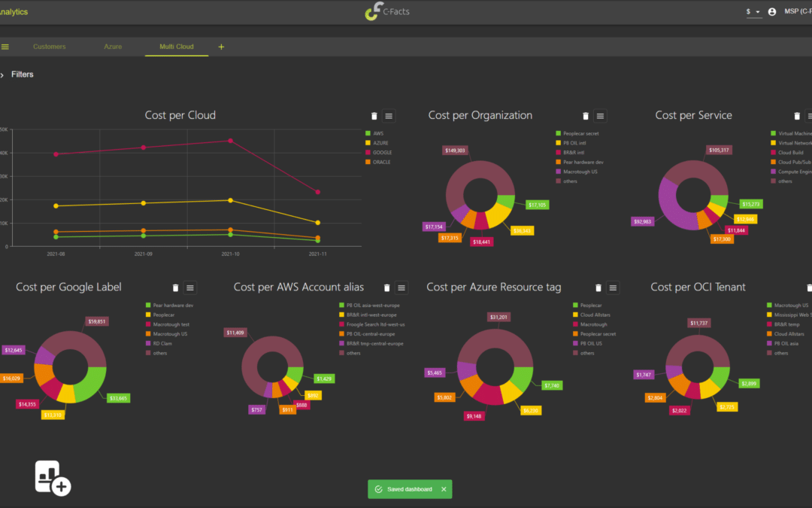Toggle Froogle Search ltd-west-us legend entry
The height and width of the screenshot is (508, 812).
click(372, 324)
